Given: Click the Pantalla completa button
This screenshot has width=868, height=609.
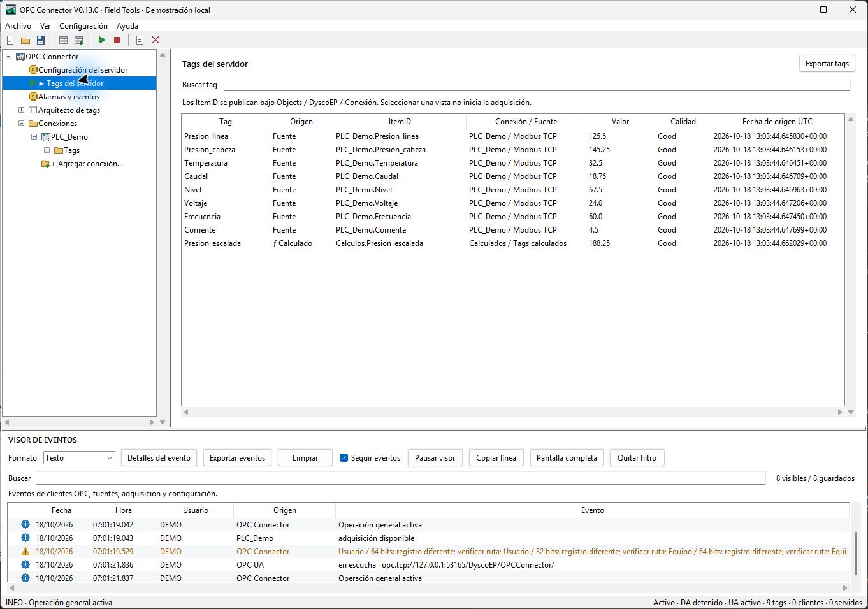Looking at the screenshot, I should coord(567,458).
